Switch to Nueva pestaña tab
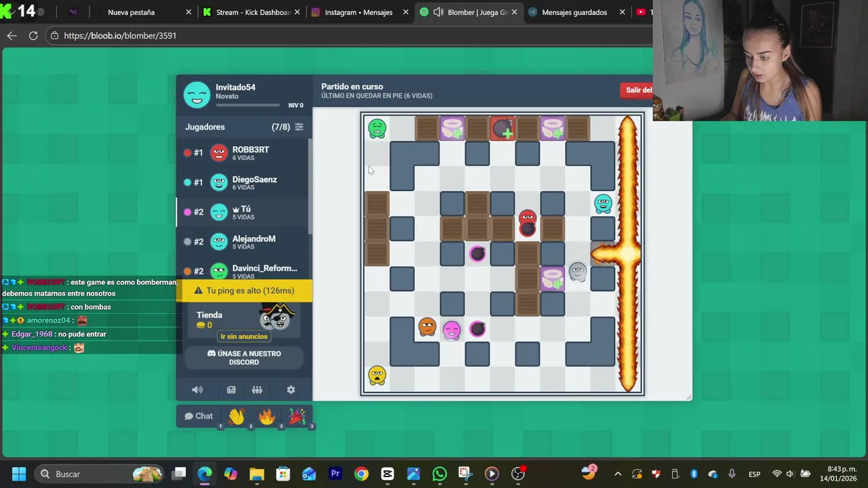 tap(131, 12)
